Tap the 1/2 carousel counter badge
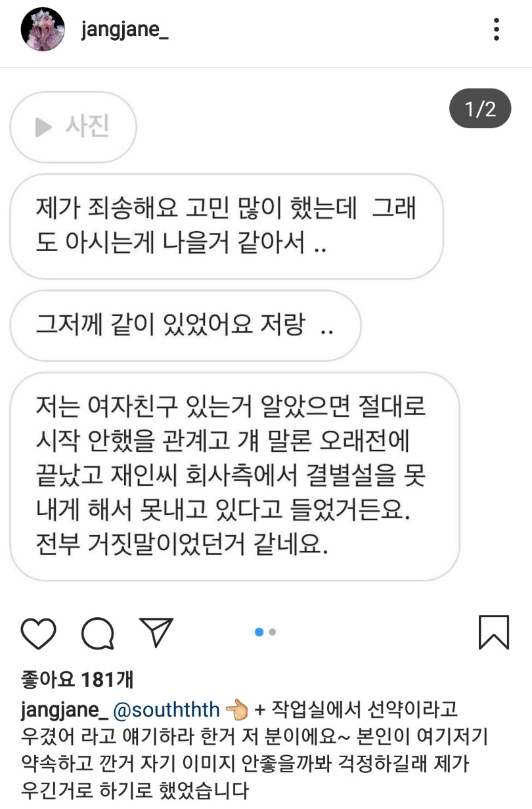Image resolution: width=532 pixels, height=809 pixels. coord(481,108)
